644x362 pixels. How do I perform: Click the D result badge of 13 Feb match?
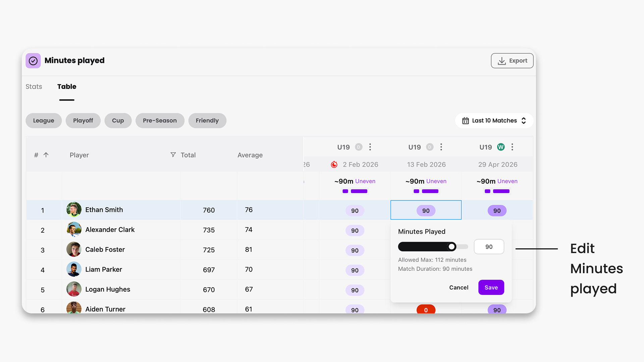click(430, 147)
